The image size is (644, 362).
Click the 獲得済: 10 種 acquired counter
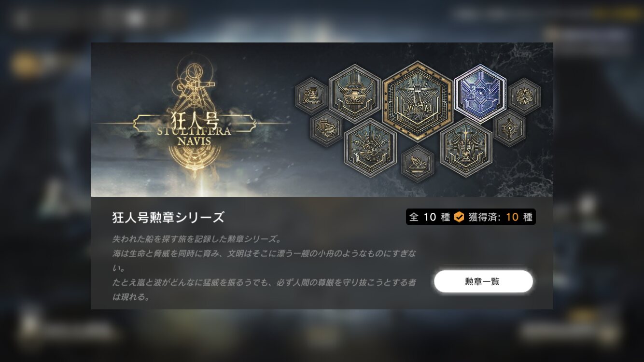pos(500,217)
